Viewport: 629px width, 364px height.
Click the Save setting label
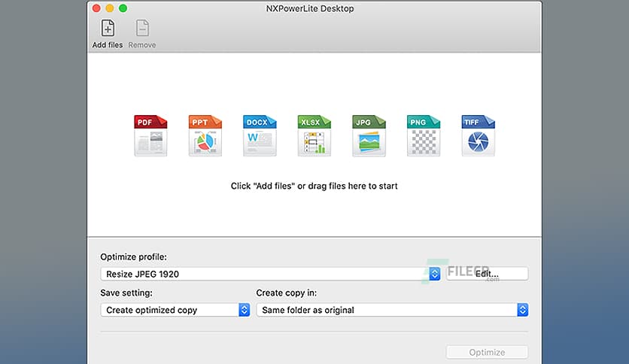pos(126,293)
